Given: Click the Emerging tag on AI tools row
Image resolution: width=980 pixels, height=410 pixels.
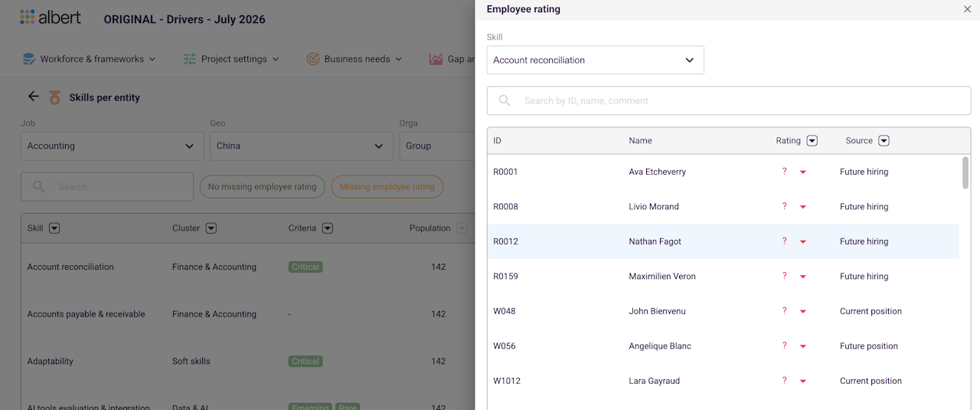Looking at the screenshot, I should coord(310,407).
